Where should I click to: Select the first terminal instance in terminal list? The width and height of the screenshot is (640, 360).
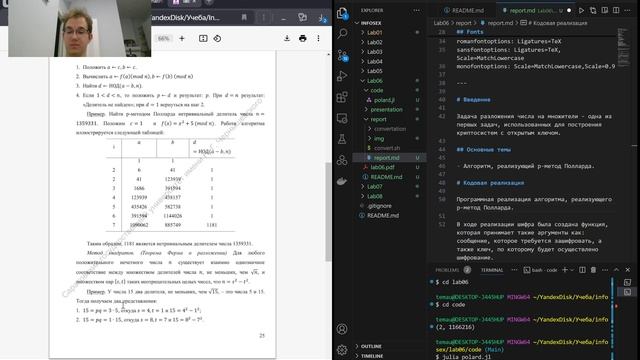coord(627,282)
